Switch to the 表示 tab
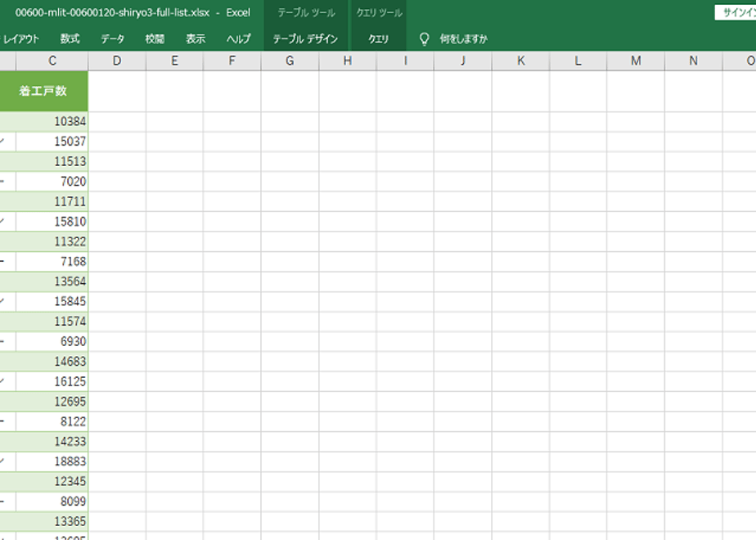The width and height of the screenshot is (756, 540). click(196, 39)
